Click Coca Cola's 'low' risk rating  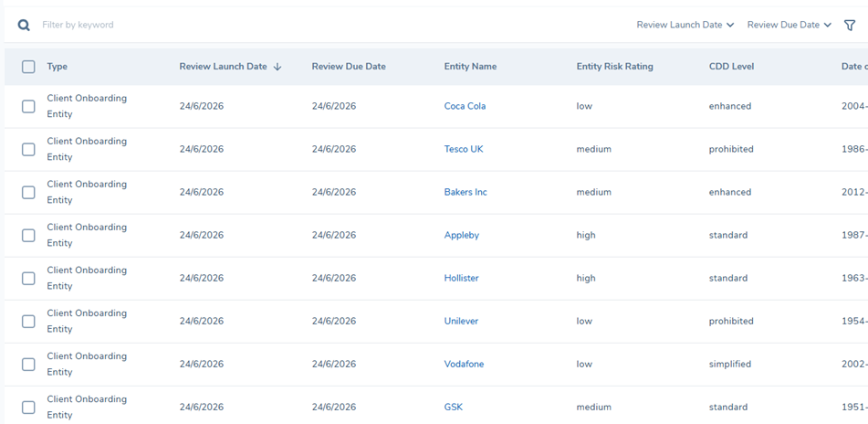(x=584, y=106)
